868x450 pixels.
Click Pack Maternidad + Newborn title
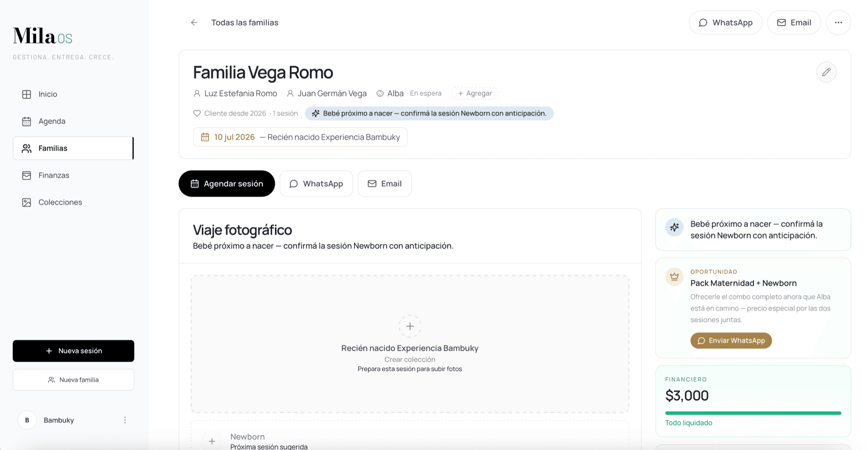(x=743, y=283)
